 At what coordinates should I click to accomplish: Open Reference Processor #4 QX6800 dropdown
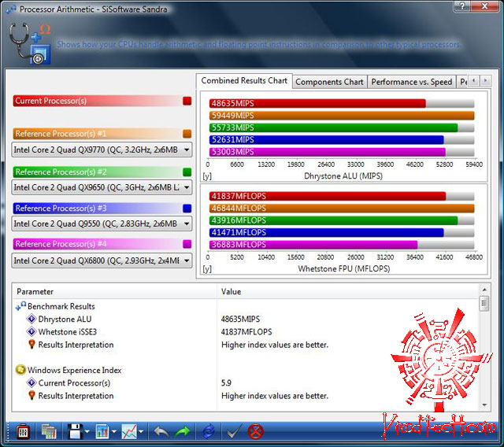[102, 260]
